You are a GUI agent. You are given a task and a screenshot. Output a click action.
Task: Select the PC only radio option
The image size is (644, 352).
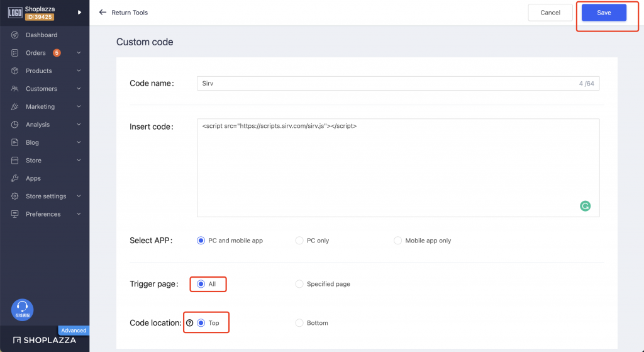(299, 241)
